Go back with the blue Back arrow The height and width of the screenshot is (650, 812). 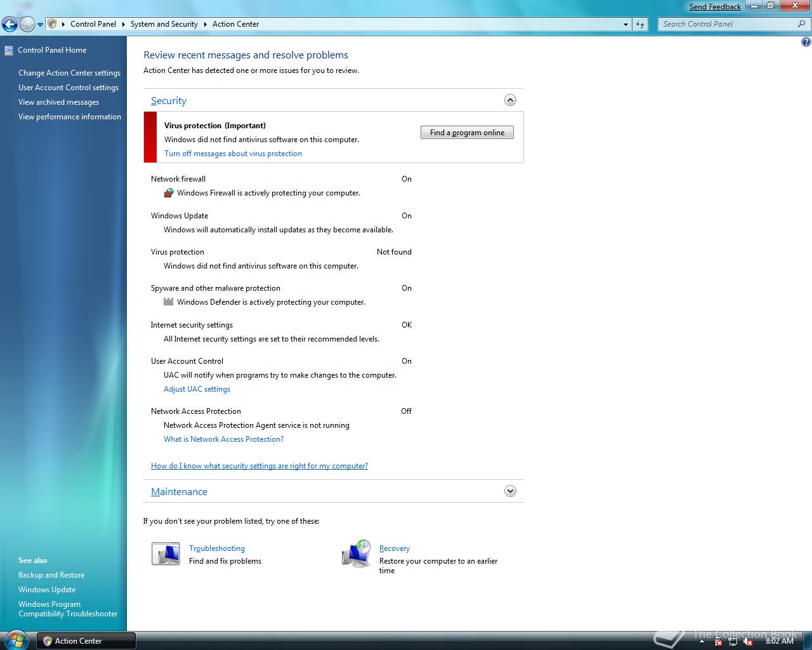(10, 24)
